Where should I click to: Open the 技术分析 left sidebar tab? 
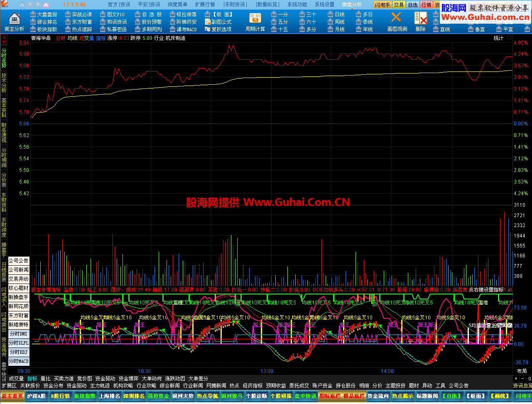click(x=4, y=83)
